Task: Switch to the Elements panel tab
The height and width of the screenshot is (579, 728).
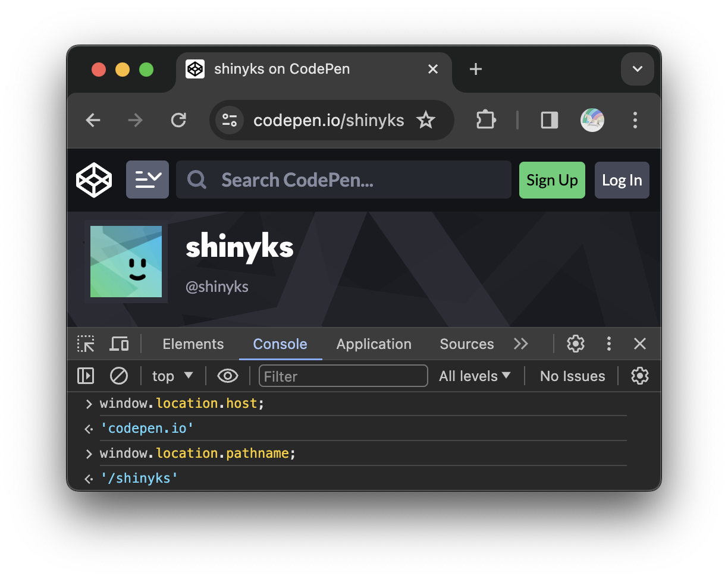Action: (x=193, y=344)
